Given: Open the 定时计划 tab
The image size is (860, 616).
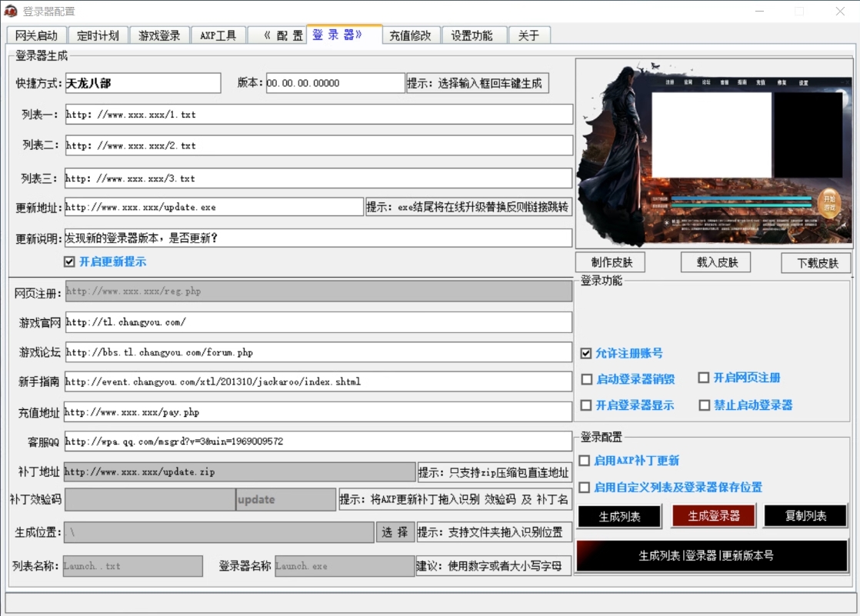Looking at the screenshot, I should click(x=98, y=35).
